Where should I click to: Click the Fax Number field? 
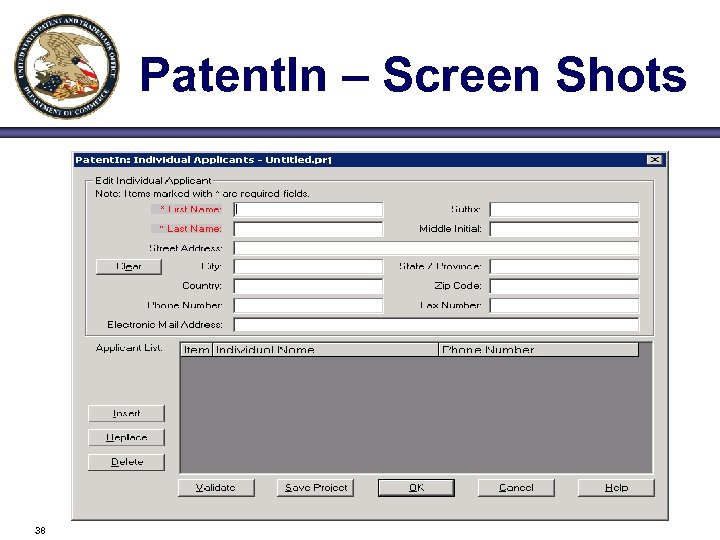pyautogui.click(x=564, y=305)
